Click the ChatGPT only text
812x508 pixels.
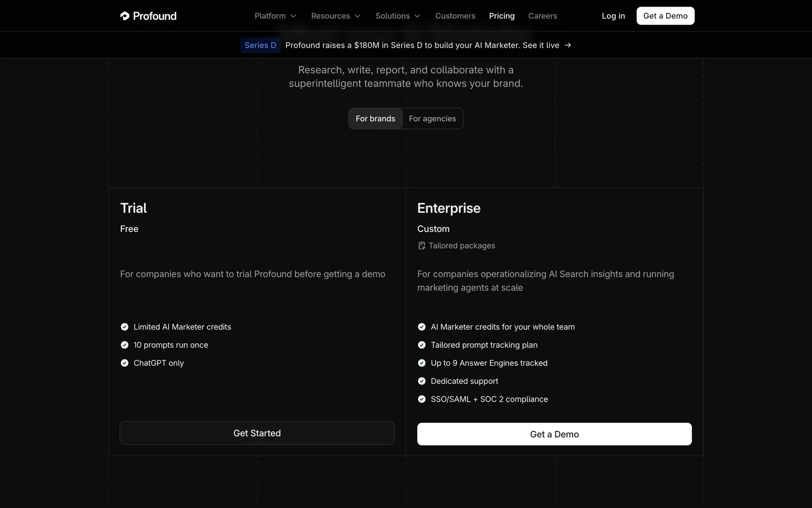point(159,363)
